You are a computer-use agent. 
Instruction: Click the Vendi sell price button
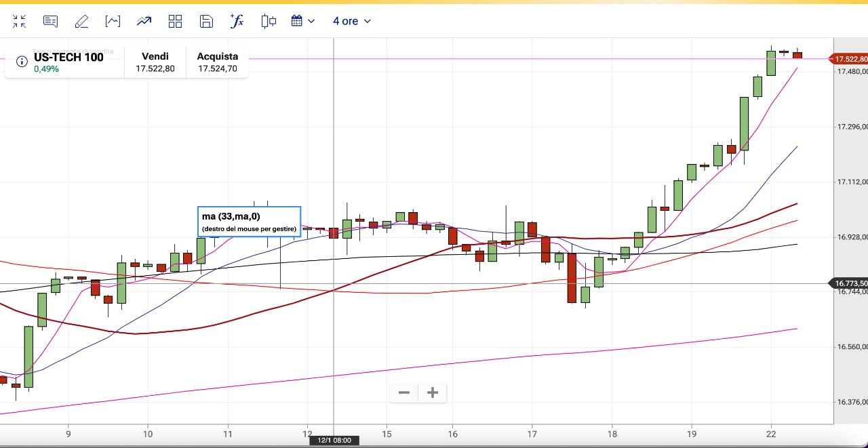155,62
